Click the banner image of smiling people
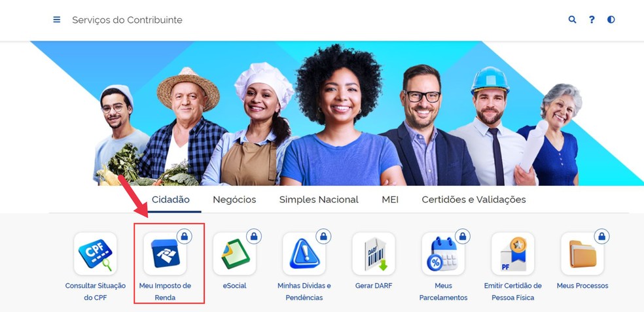 pyautogui.click(x=337, y=113)
